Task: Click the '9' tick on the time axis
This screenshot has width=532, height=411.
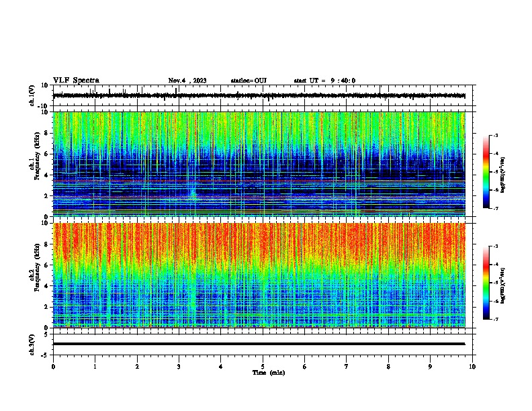Action: 430,367
